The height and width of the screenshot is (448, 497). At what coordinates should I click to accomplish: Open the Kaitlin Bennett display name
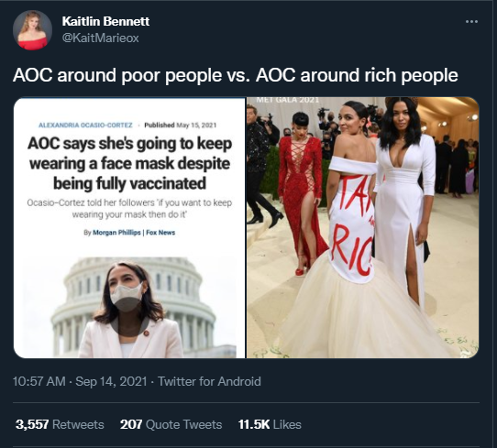click(105, 21)
